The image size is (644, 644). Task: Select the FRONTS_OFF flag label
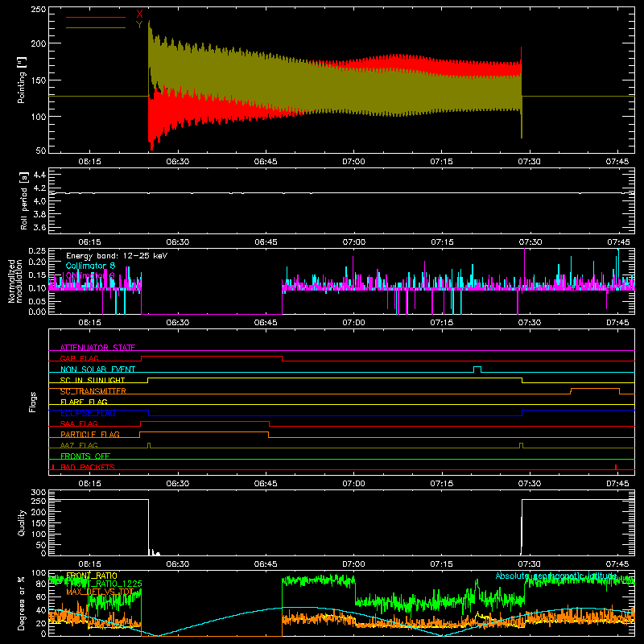85,456
